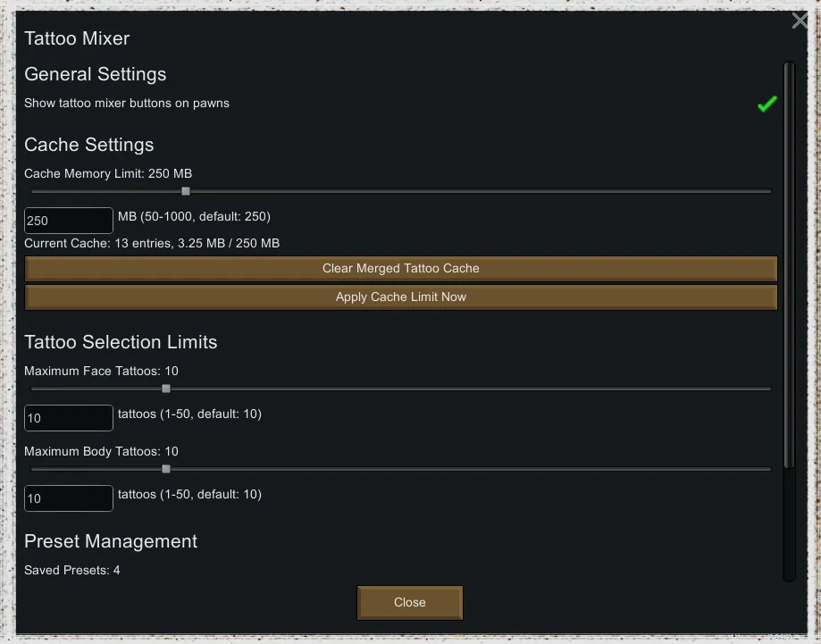821x644 pixels.
Task: Focus the Maximum Body Tattoos number field
Action: (69, 498)
